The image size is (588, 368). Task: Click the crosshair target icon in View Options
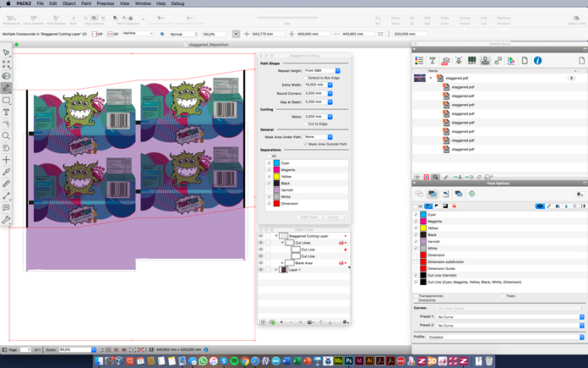471,194
